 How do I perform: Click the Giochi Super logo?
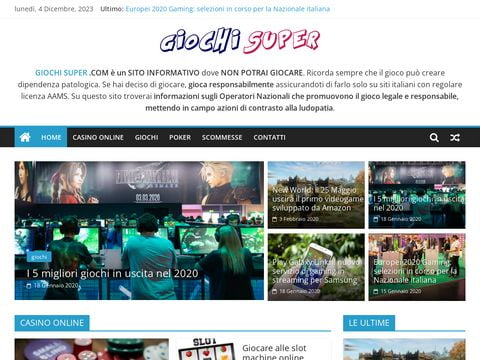(240, 41)
